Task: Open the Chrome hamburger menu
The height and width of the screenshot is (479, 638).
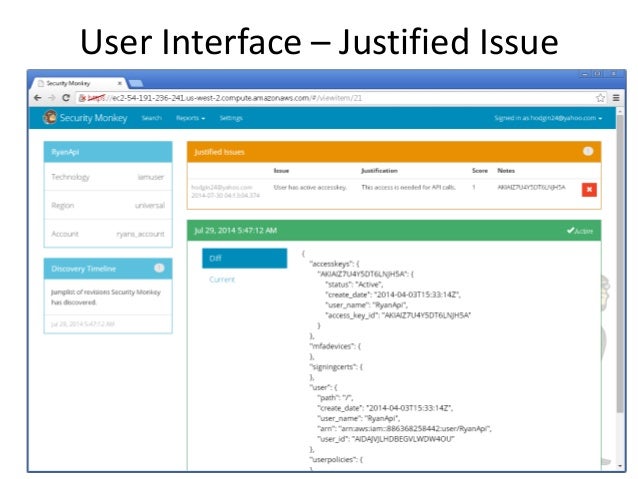Action: coord(616,98)
